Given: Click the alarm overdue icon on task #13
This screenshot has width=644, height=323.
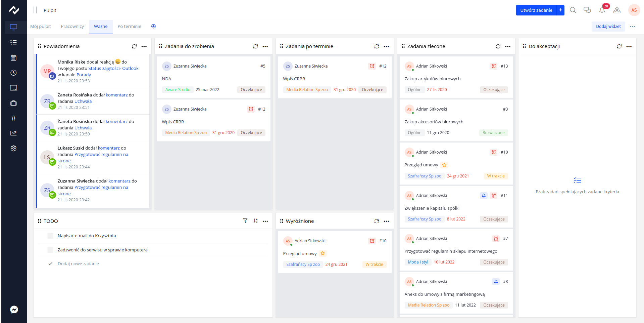Looking at the screenshot, I should (493, 66).
